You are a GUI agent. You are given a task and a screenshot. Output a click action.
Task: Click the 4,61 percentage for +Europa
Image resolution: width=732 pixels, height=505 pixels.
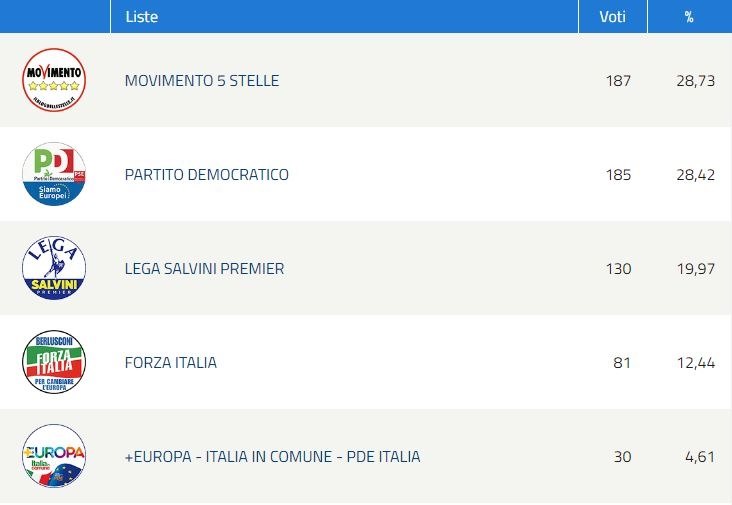[700, 457]
